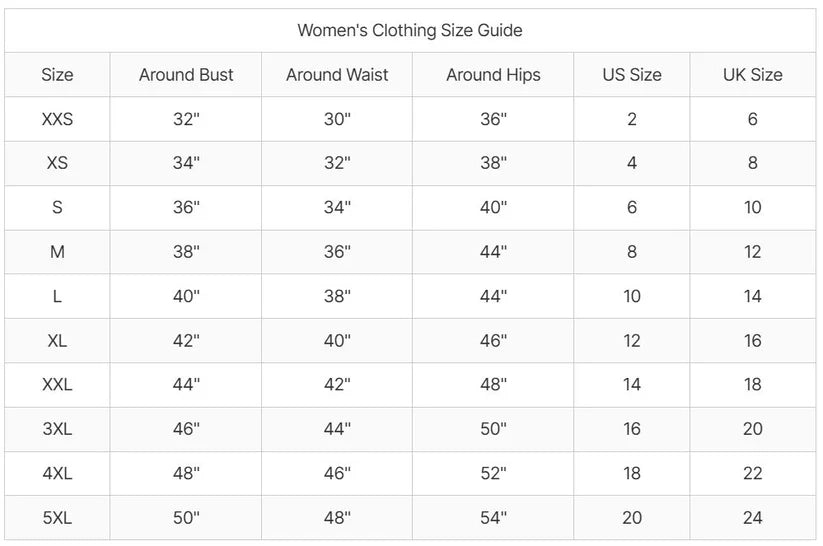Select the Around Bust column header
The image size is (823, 546).
[186, 75]
